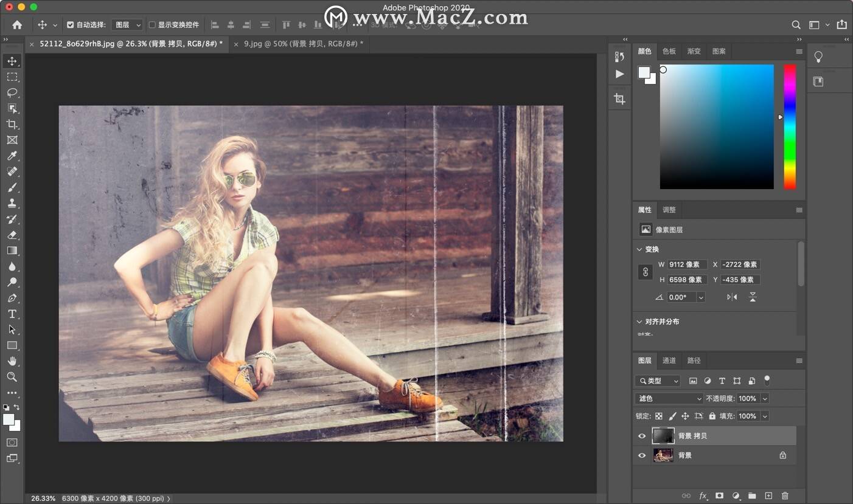Select the Frame tool
This screenshot has height=504, width=853.
point(12,140)
